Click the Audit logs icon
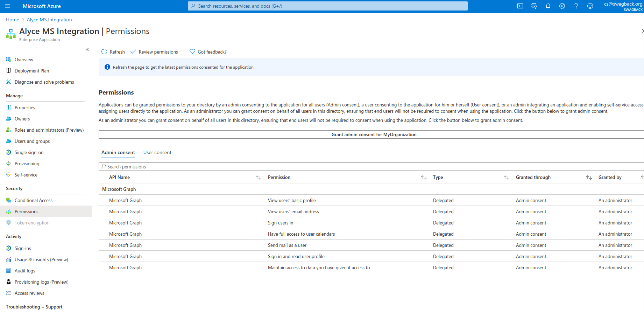Viewport: 644px width, 312px height. (9, 271)
